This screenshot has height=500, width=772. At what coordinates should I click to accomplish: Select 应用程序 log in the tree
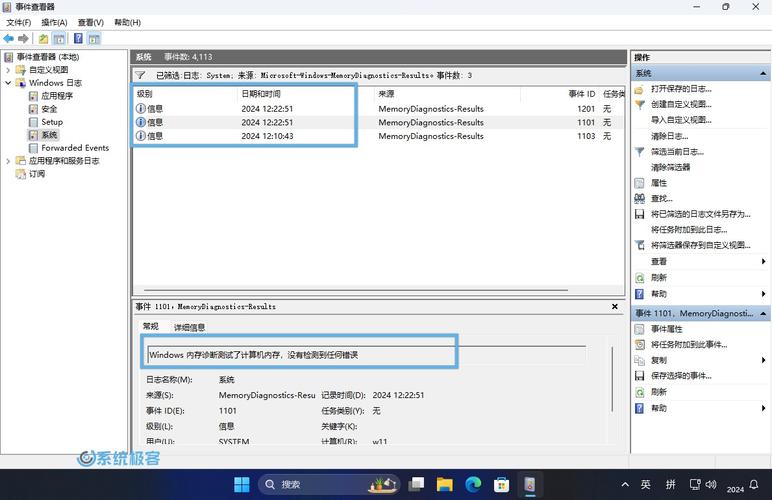coord(57,96)
